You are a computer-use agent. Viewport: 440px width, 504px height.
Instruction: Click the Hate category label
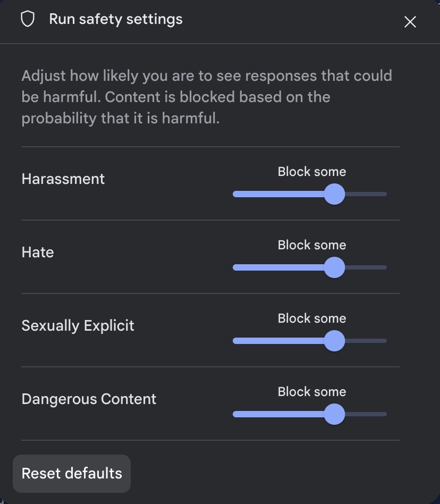point(38,252)
